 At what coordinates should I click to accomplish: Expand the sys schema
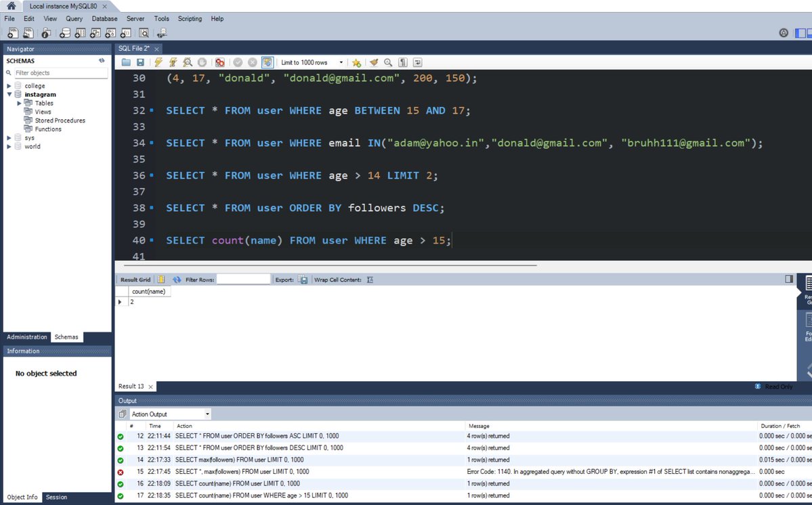9,138
